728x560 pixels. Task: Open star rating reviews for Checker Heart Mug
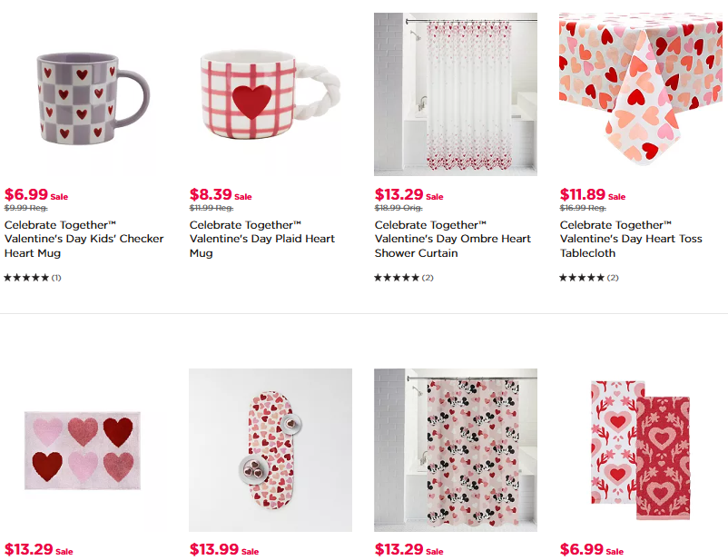point(33,278)
